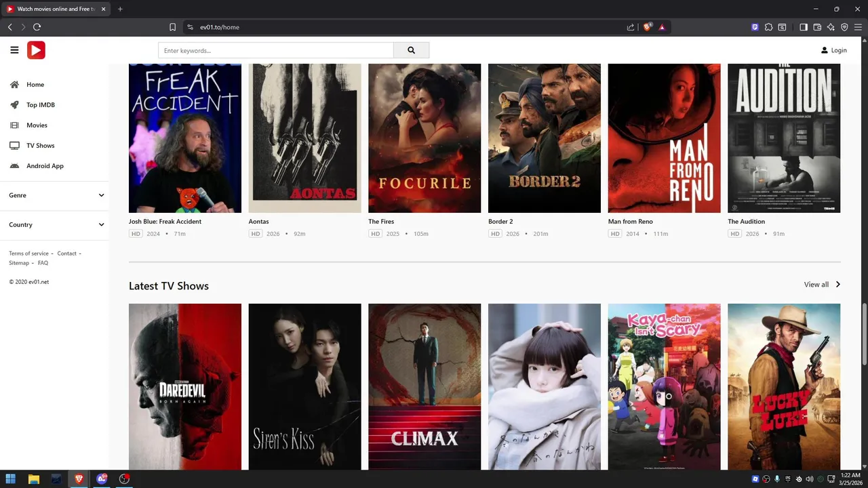
Task: Open the Climax show poster
Action: 425,387
